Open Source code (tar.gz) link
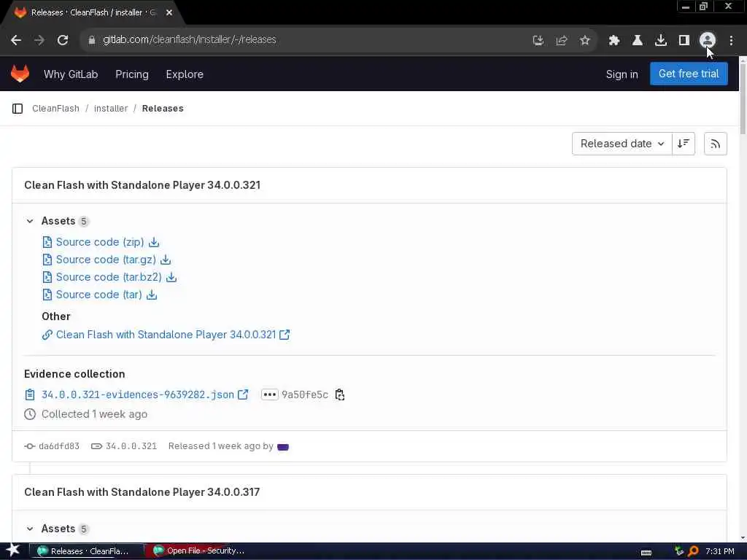This screenshot has height=560, width=747. point(106,260)
